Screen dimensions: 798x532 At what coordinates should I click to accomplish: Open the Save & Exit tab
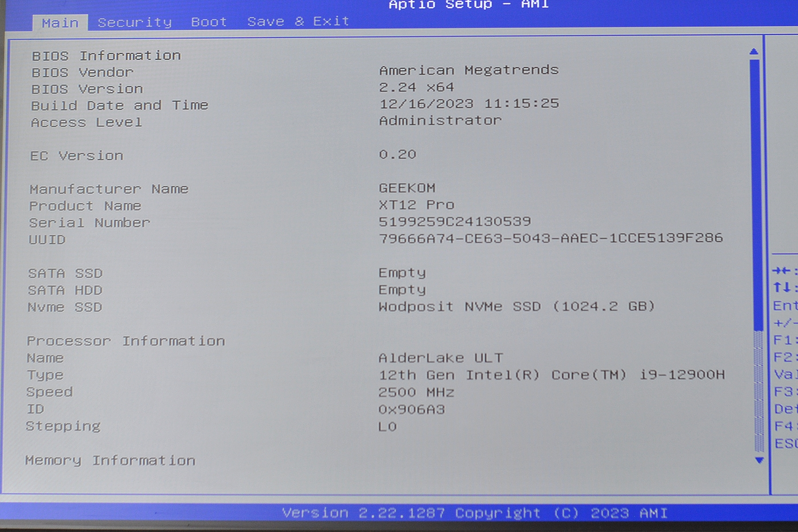coord(298,21)
